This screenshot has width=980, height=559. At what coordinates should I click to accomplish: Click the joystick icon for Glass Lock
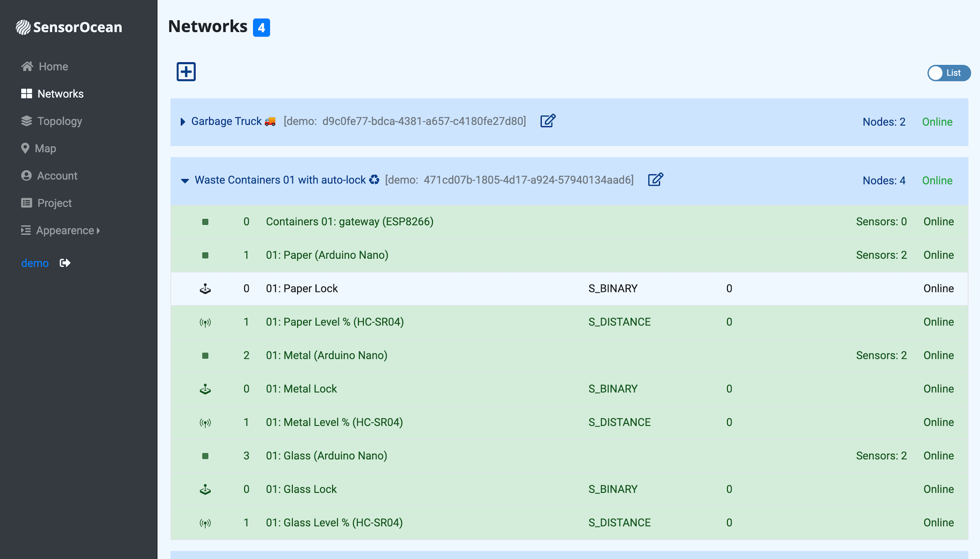(205, 489)
